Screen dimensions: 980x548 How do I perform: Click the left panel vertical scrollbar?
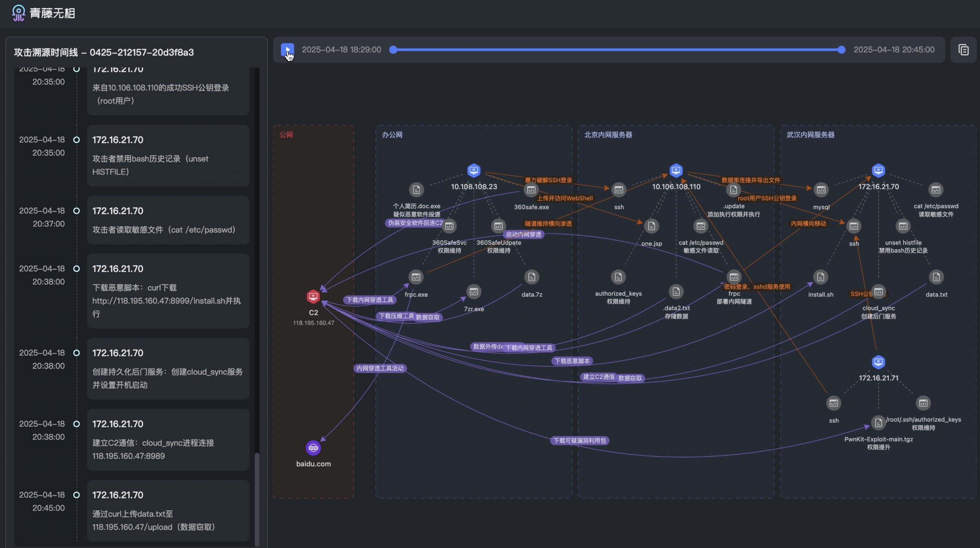click(x=257, y=499)
